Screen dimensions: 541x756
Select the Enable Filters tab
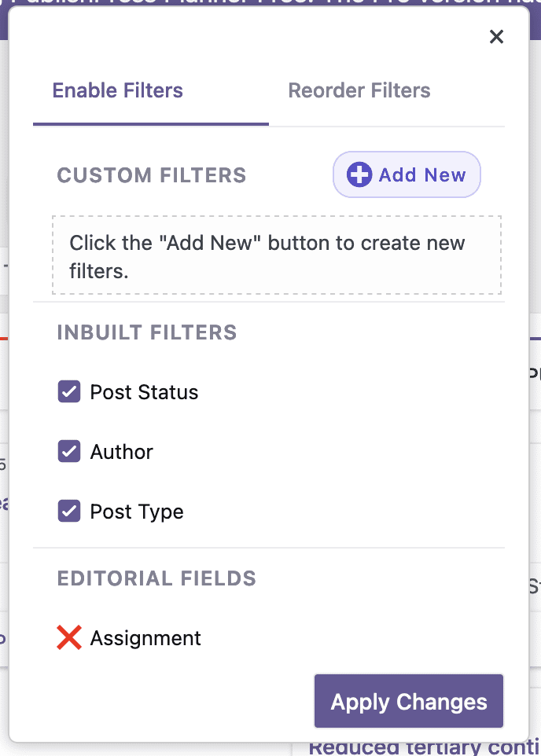tap(116, 90)
